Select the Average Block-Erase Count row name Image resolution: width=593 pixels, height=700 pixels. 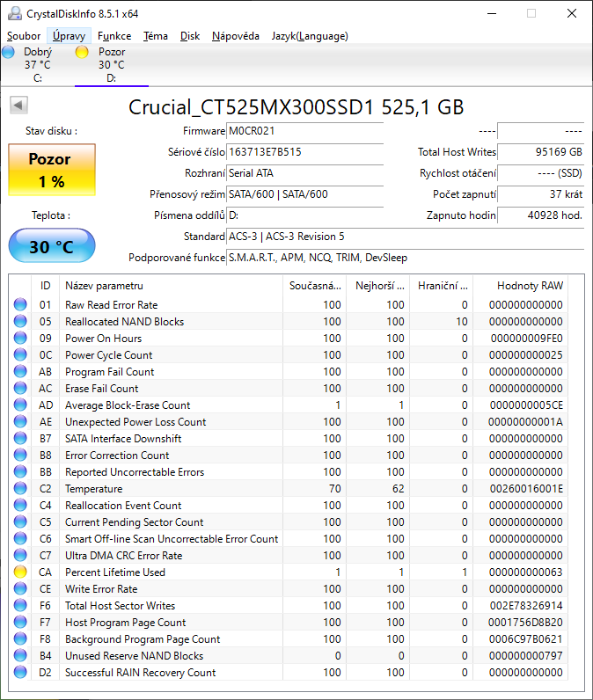click(x=128, y=405)
